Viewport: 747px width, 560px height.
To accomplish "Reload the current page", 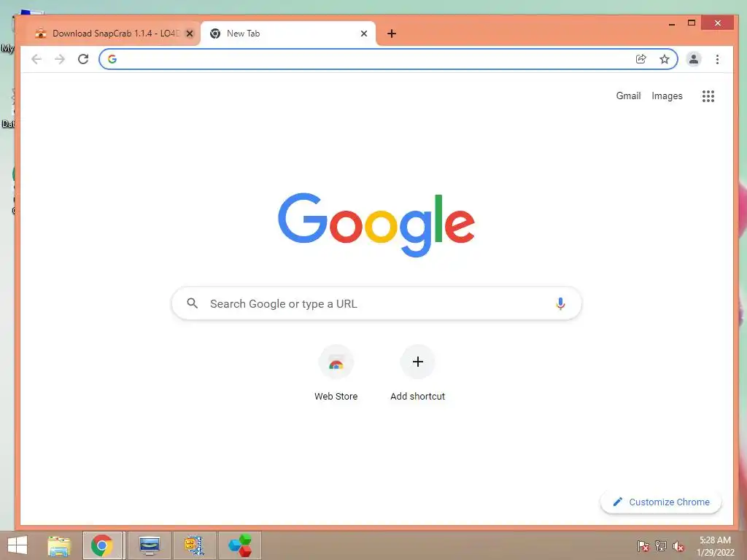I will [83, 59].
